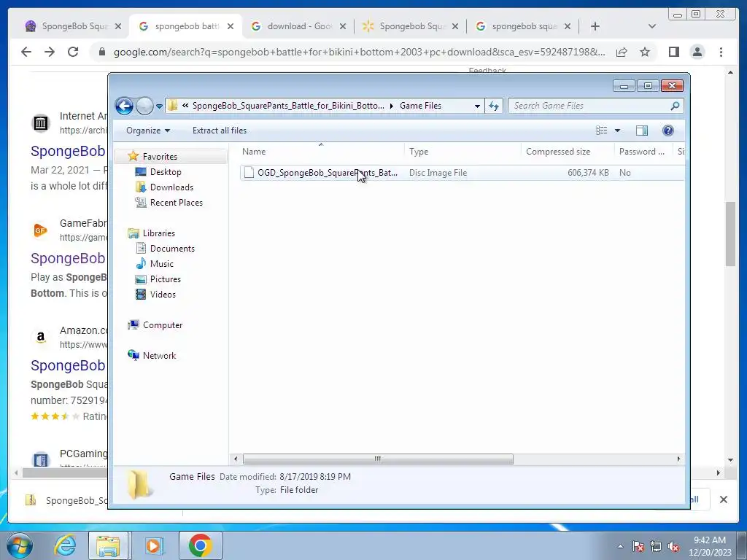Image resolution: width=747 pixels, height=560 pixels.
Task: Click Chrome's Back navigation arrow
Action: click(26, 52)
